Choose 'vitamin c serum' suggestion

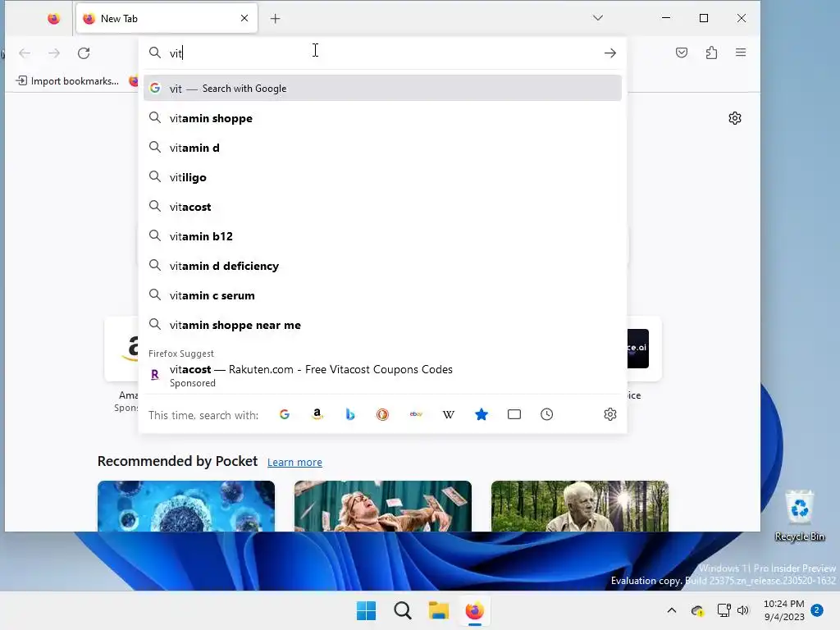[x=382, y=295]
